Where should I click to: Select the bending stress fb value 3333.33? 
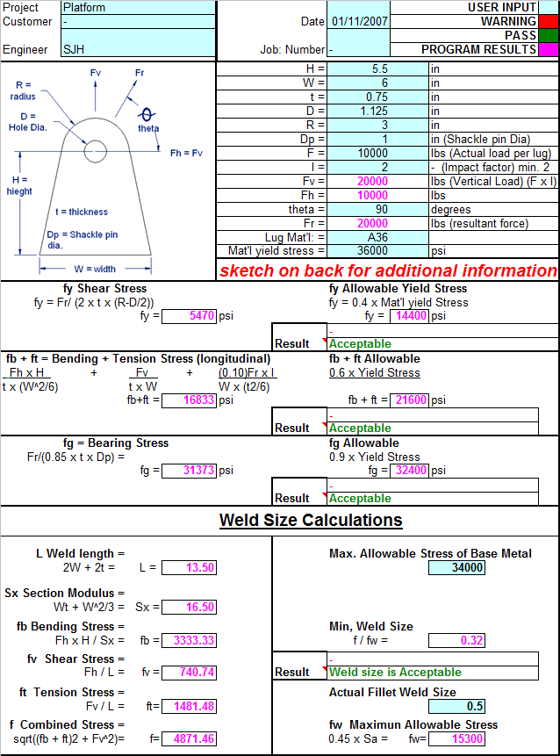pos(189,640)
